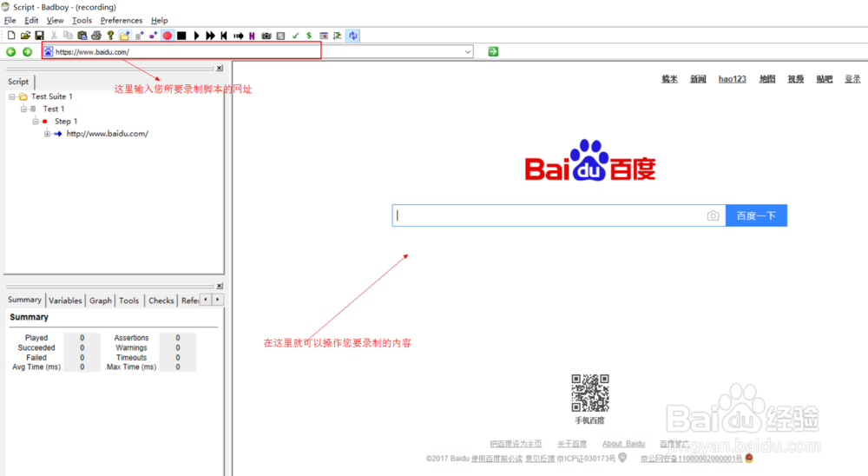This screenshot has width=868, height=476.
Task: Add variable with green dollar icon
Action: click(309, 36)
